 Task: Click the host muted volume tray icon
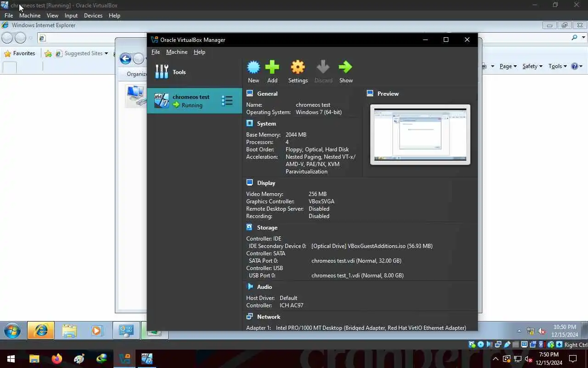pyautogui.click(x=528, y=358)
